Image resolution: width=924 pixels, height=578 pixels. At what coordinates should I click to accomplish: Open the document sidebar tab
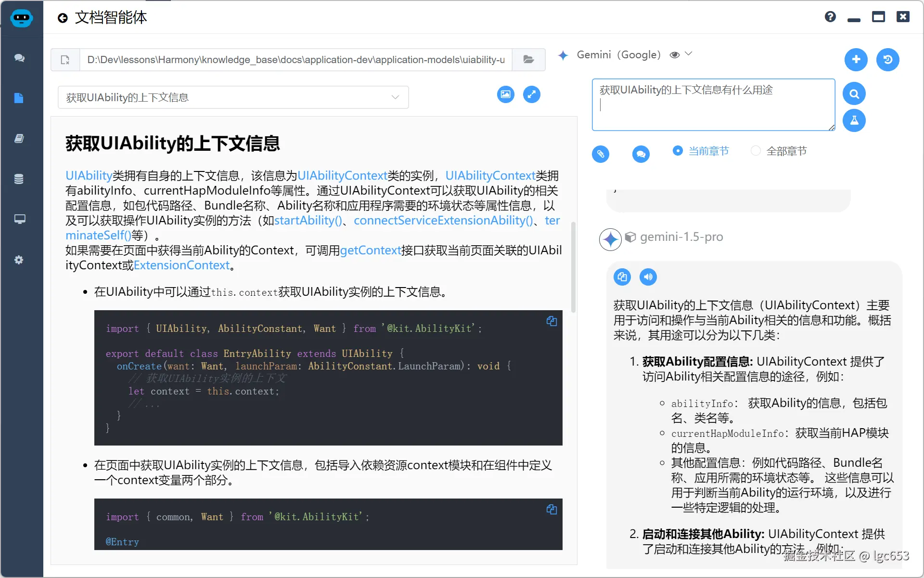19,98
